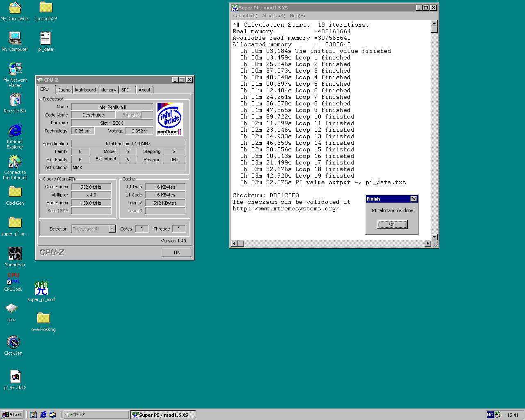Click the Start button
Screen dimensions: 525x420
coord(11,415)
